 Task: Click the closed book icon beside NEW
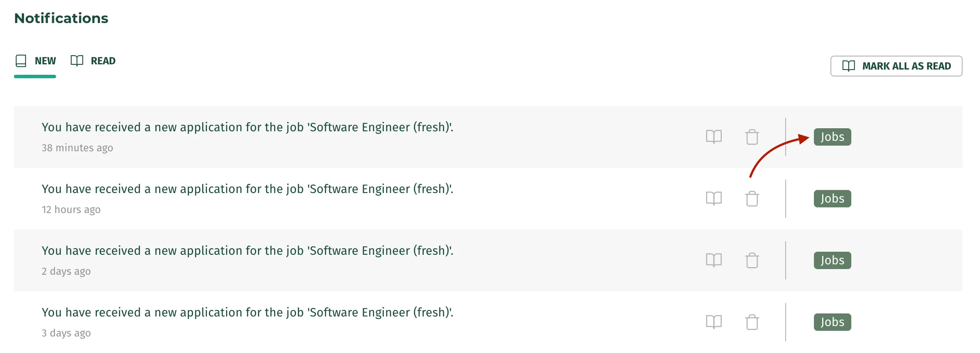pyautogui.click(x=21, y=61)
